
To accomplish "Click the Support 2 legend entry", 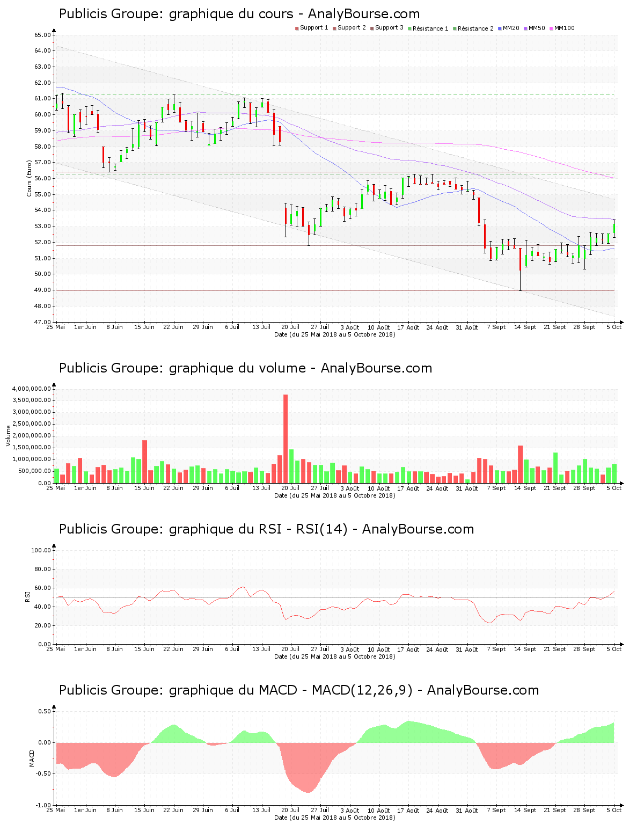I will tap(349, 28).
